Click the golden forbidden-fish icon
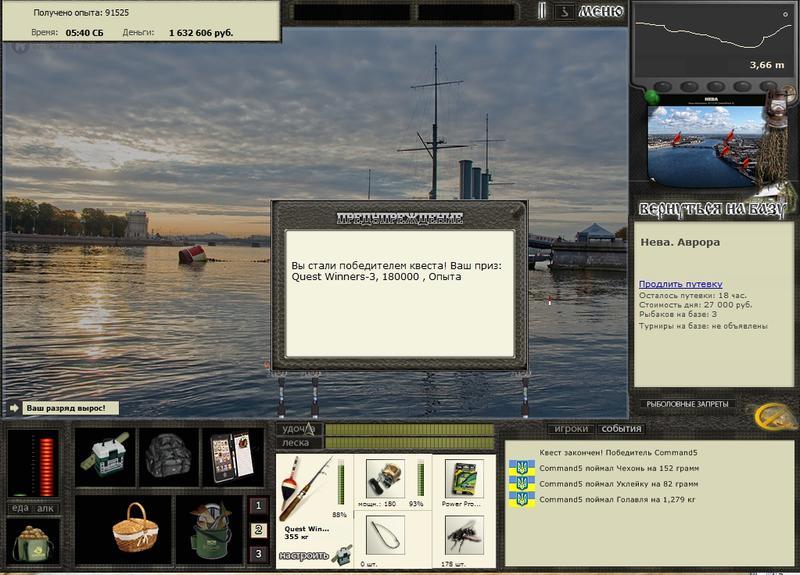 pos(773,416)
